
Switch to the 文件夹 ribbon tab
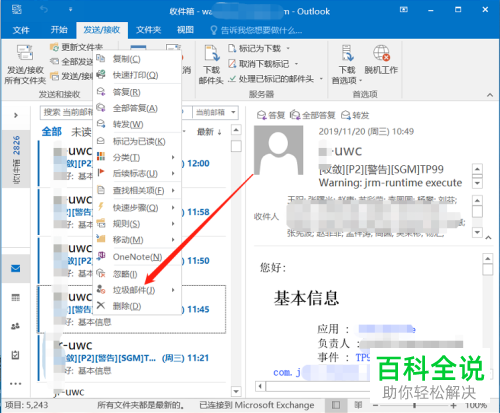[x=149, y=30]
